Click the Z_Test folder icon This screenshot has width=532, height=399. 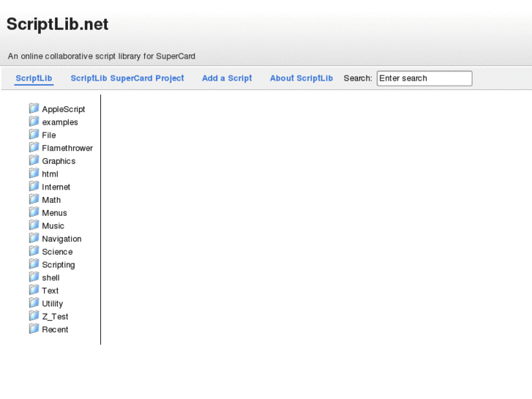(x=34, y=316)
